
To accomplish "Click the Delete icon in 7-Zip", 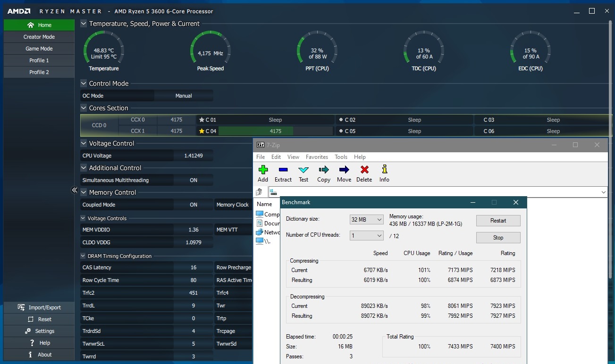I will pos(364,170).
